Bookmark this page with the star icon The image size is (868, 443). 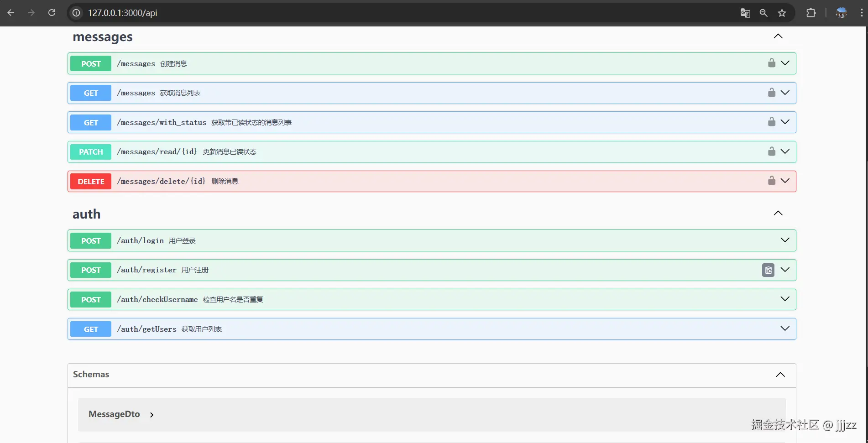pos(782,13)
